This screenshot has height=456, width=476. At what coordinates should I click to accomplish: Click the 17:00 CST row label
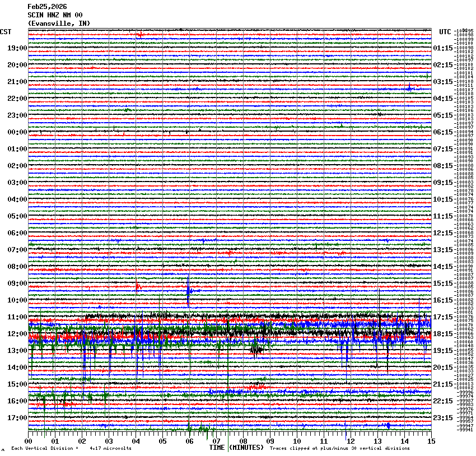(x=17, y=418)
